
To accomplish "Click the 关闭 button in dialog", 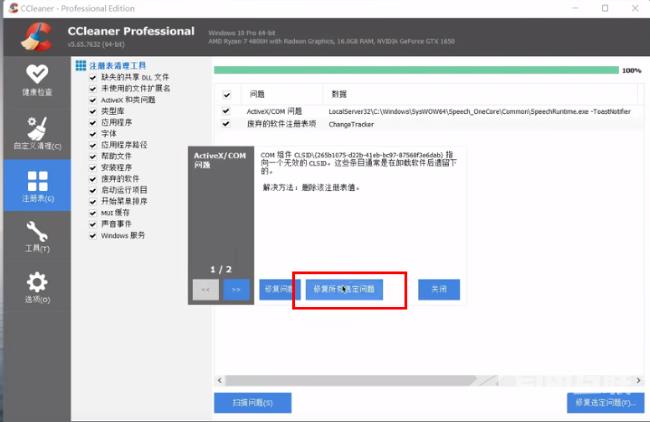I will tap(439, 289).
